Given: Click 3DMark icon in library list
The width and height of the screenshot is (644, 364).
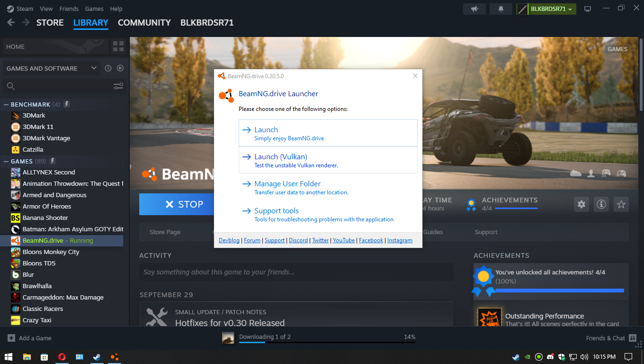Looking at the screenshot, I should 15,115.
